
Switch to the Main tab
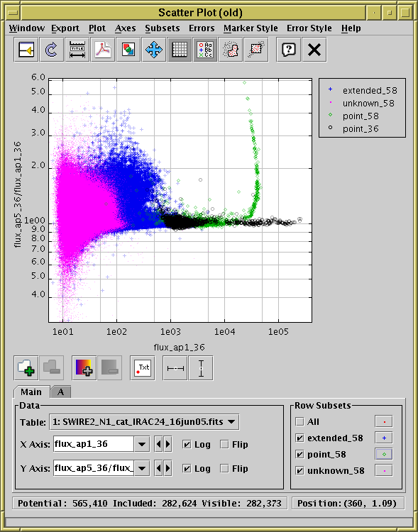pyautogui.click(x=31, y=392)
